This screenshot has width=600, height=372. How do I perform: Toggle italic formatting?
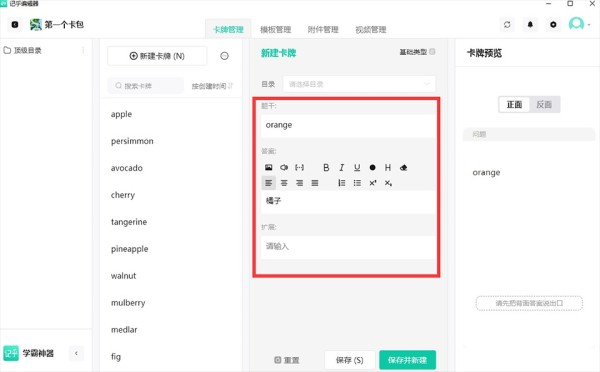pyautogui.click(x=341, y=168)
